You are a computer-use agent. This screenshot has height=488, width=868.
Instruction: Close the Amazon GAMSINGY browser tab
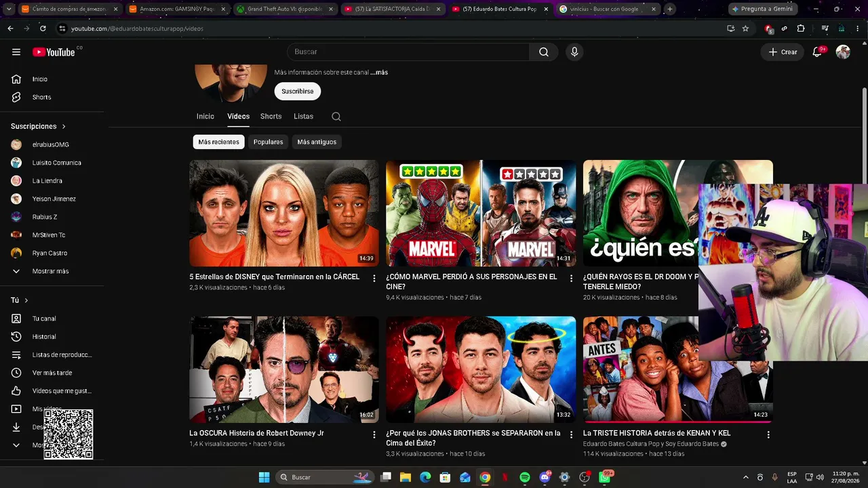click(223, 9)
